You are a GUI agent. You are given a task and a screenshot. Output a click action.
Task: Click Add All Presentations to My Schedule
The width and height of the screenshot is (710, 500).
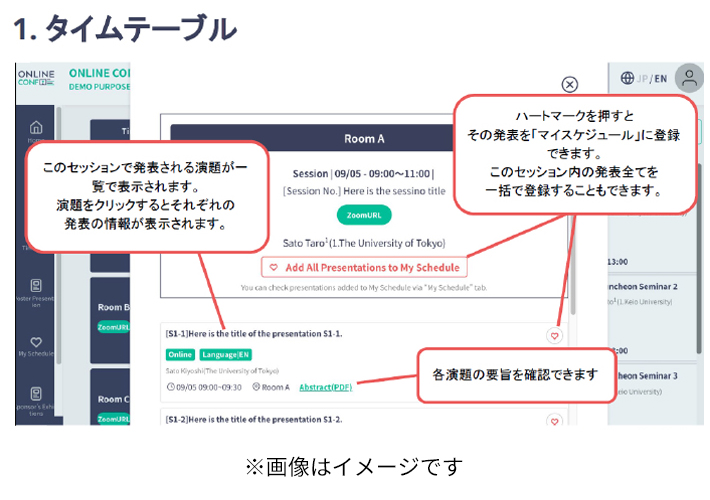(365, 268)
